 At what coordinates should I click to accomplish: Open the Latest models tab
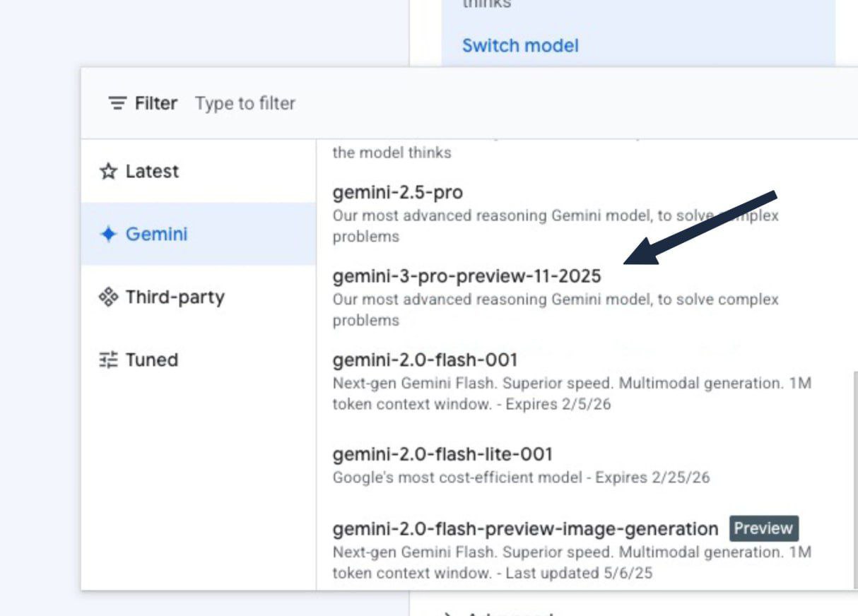click(151, 171)
